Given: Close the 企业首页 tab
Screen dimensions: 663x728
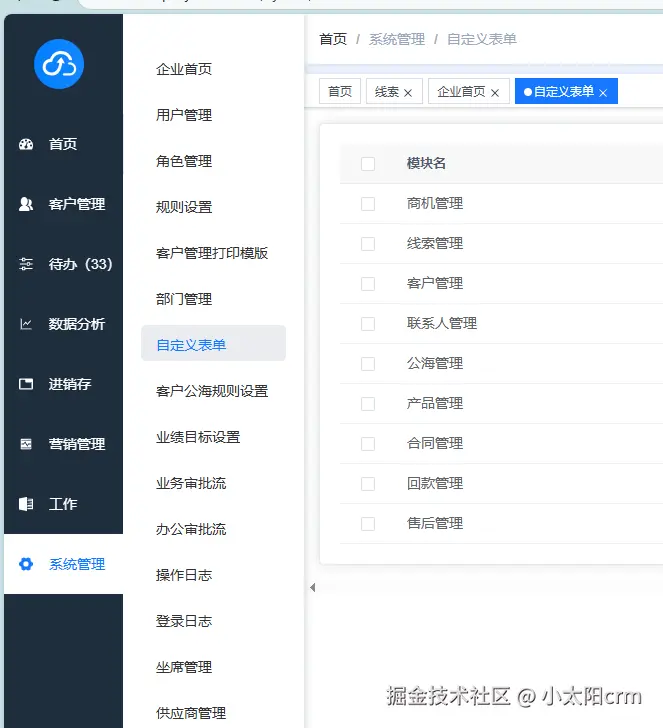Looking at the screenshot, I should pos(495,93).
